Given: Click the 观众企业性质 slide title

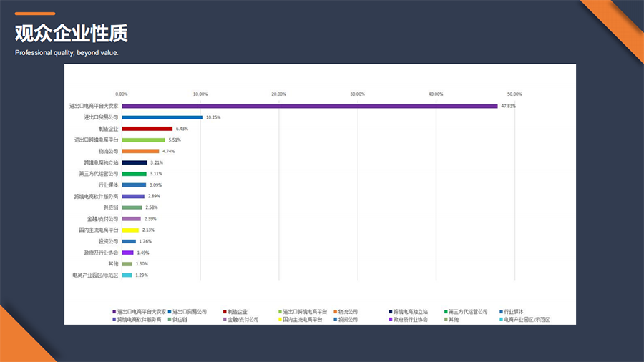Looking at the screenshot, I should point(71,34).
